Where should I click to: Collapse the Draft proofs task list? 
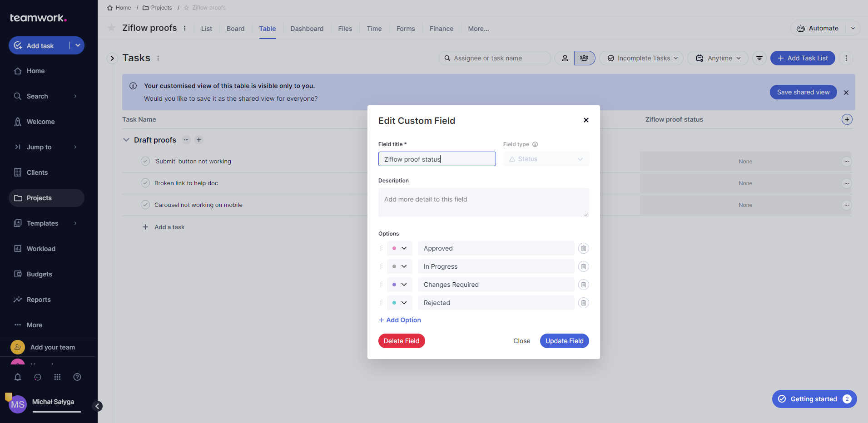(x=126, y=140)
